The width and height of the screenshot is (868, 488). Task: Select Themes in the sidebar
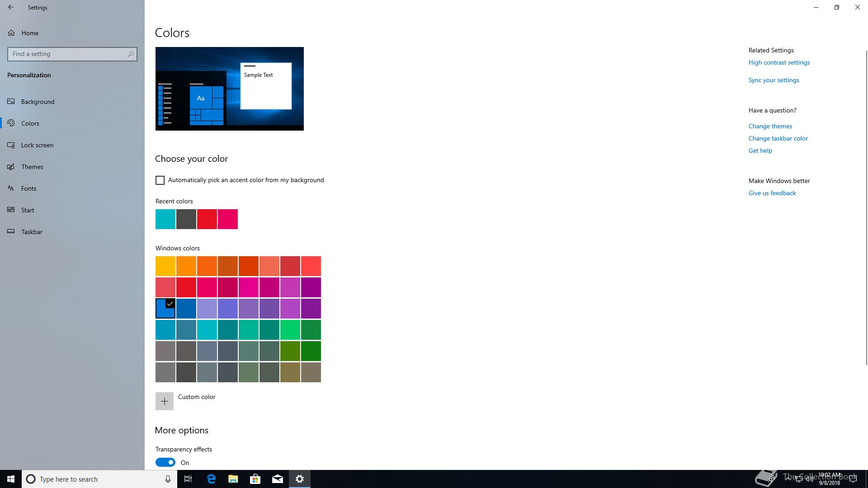pos(32,167)
